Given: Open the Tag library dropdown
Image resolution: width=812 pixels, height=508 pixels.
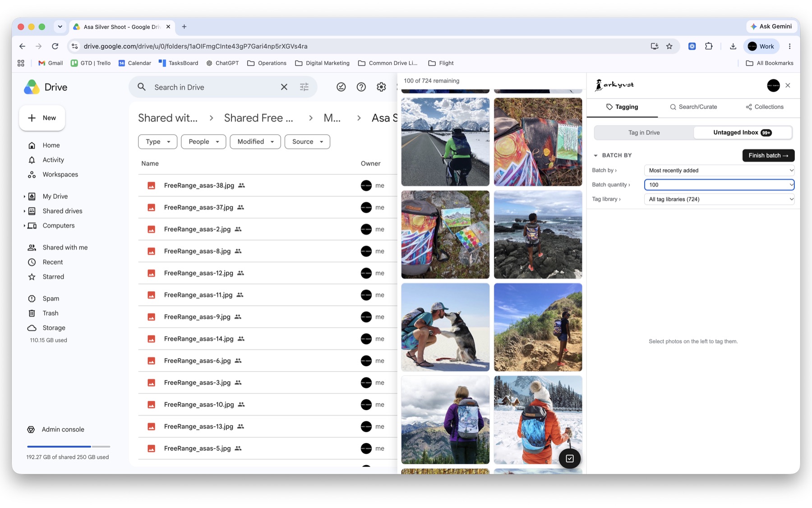Looking at the screenshot, I should 719,199.
